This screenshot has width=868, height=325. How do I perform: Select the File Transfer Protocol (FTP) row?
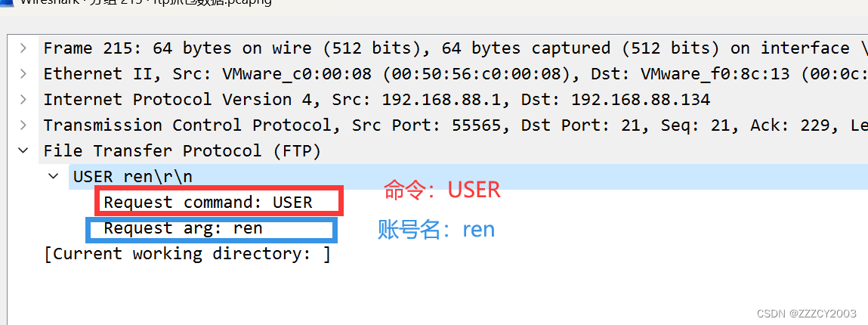click(x=182, y=151)
